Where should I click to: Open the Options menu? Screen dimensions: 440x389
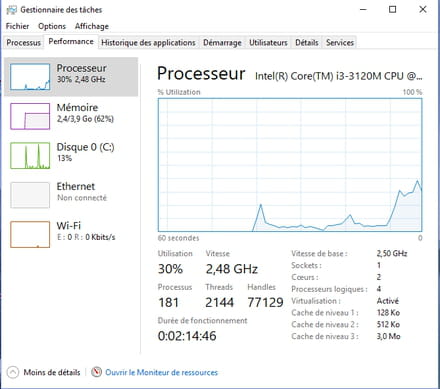click(52, 26)
